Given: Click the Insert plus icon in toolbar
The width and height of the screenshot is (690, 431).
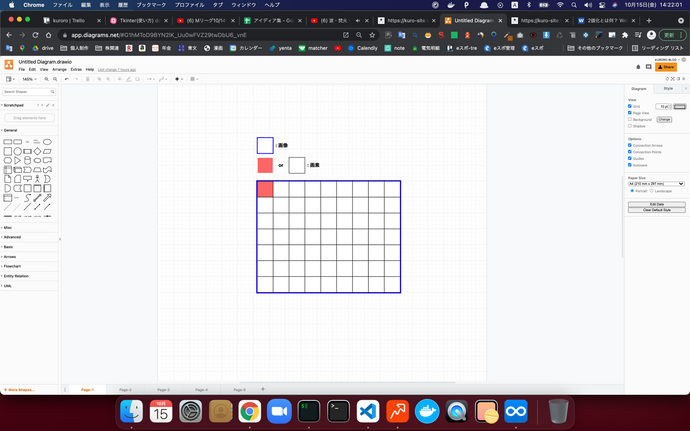Looking at the screenshot, I should tap(178, 78).
